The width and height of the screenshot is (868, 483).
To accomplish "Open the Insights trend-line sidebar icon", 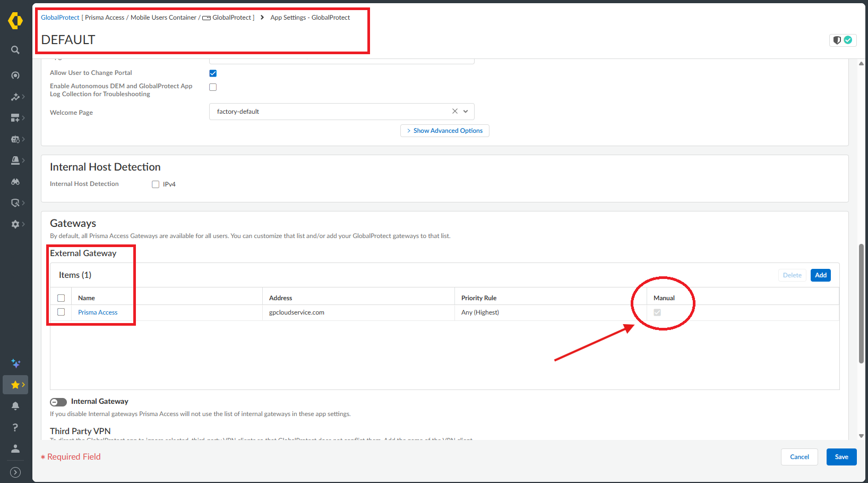I will (x=15, y=97).
